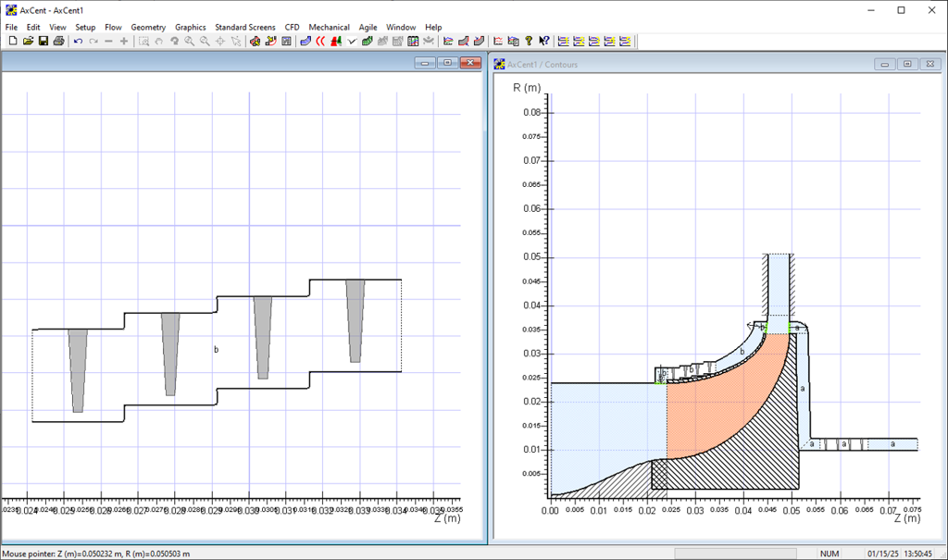Click the red impeller wheel icon

pyautogui.click(x=256, y=41)
